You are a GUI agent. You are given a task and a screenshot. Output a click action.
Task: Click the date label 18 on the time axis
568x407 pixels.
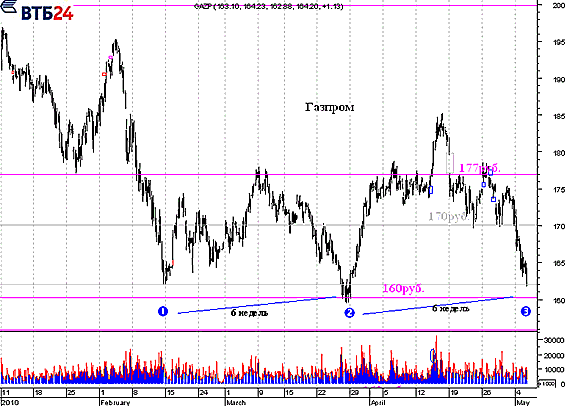(38, 393)
